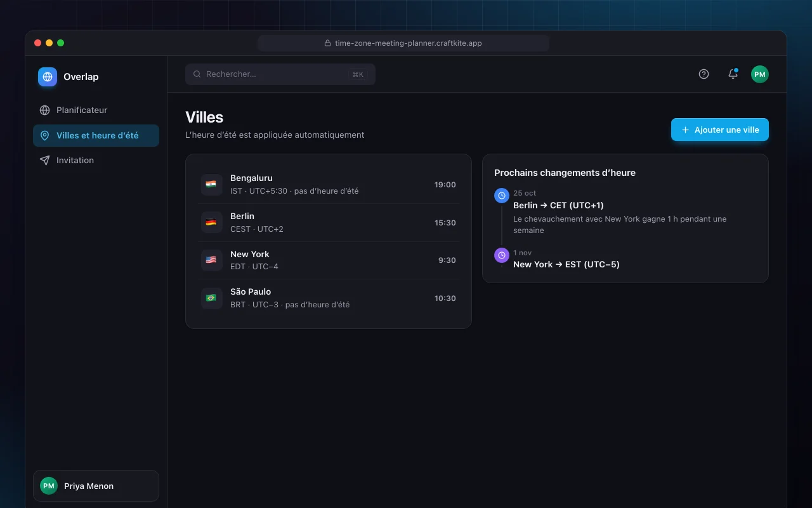Click the Germany flag icon for Berlin
812x508 pixels.
click(x=211, y=222)
